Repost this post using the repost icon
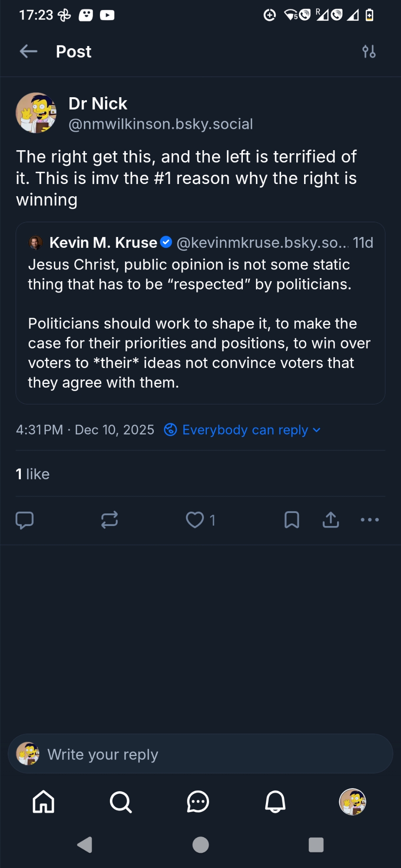Screen dimensions: 401x868 (109, 519)
